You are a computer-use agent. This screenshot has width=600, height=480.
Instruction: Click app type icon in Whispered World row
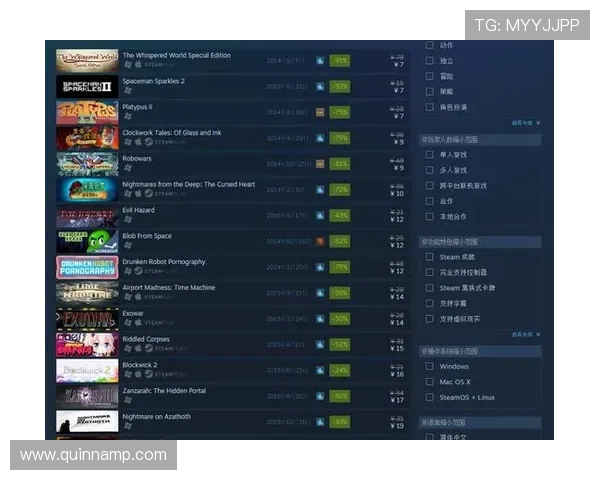pos(320,60)
